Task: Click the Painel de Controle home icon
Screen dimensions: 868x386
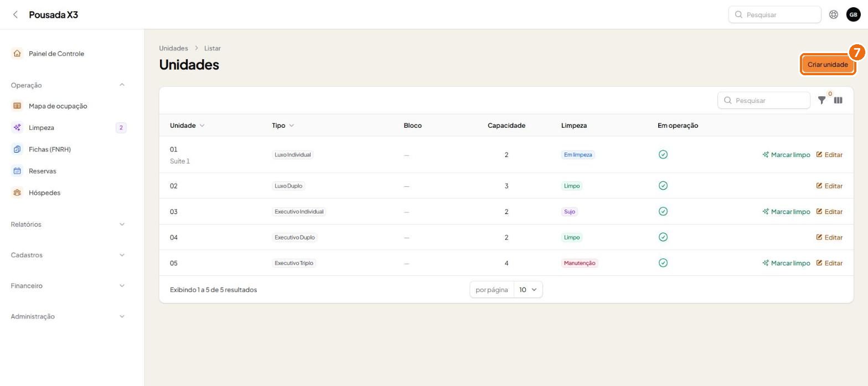Action: pos(17,54)
